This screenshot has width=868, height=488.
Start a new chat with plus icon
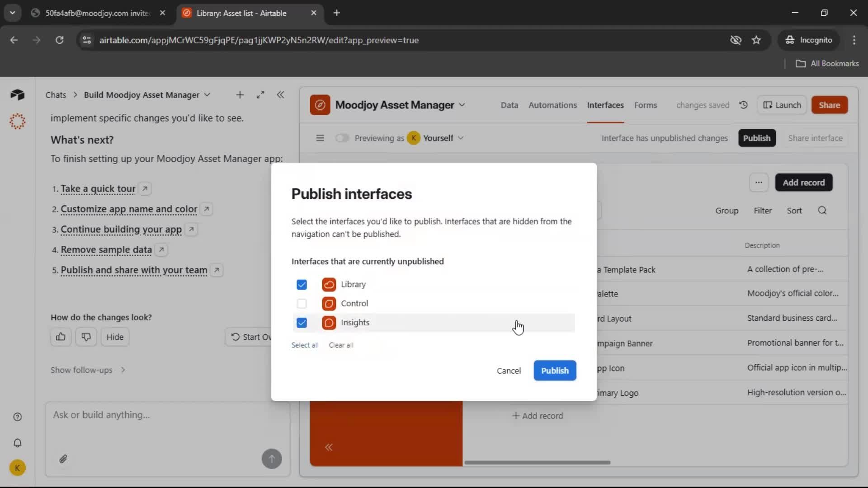(x=240, y=95)
